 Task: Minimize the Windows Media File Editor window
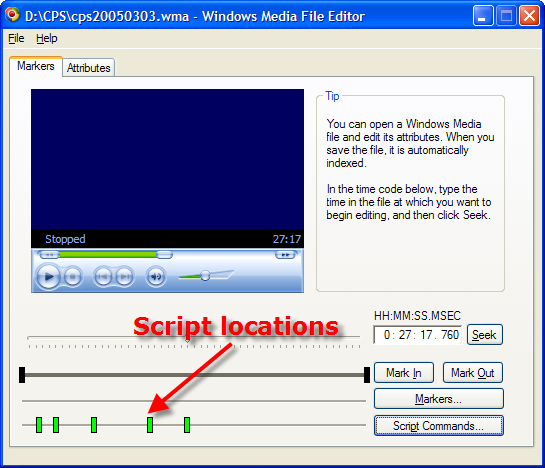[x=483, y=16]
